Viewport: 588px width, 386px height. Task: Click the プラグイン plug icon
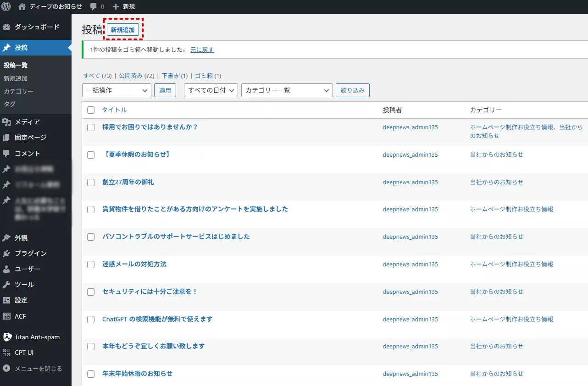(6, 254)
